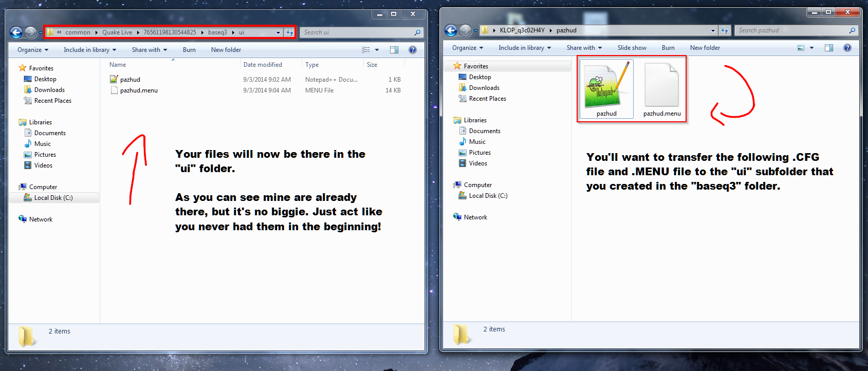
Task: Click the Music library icon in the left sidebar
Action: click(x=28, y=144)
